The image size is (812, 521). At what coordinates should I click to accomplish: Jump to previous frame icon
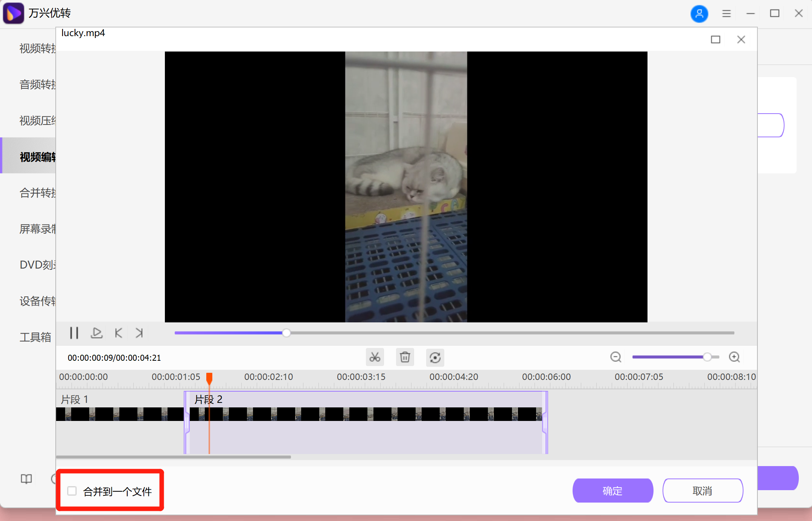118,333
